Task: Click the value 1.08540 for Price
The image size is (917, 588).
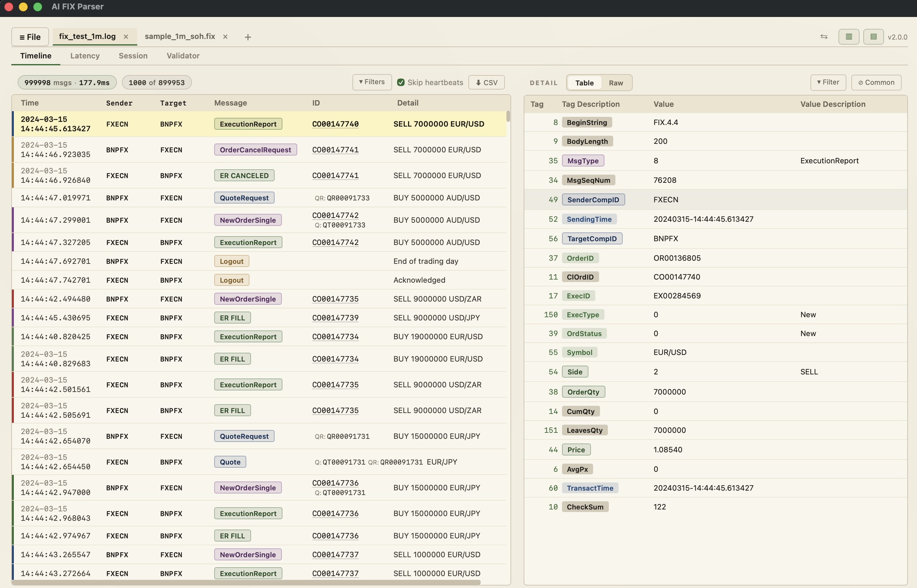Action: pos(668,449)
